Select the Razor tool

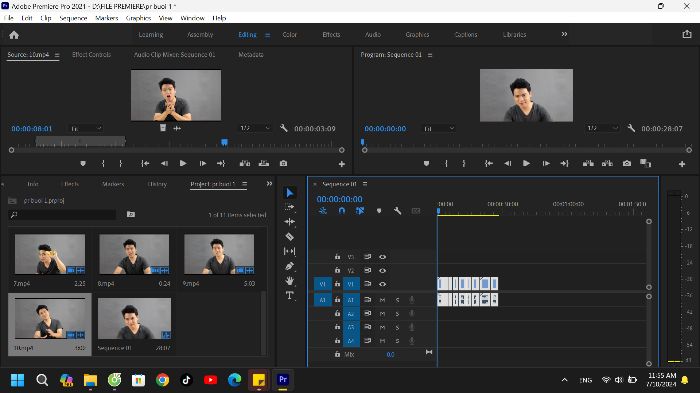290,236
